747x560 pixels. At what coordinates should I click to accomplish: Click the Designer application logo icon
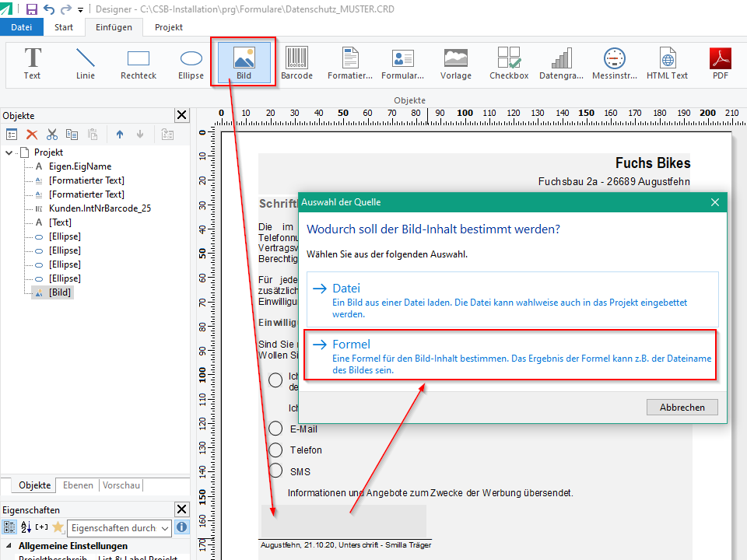[6, 9]
